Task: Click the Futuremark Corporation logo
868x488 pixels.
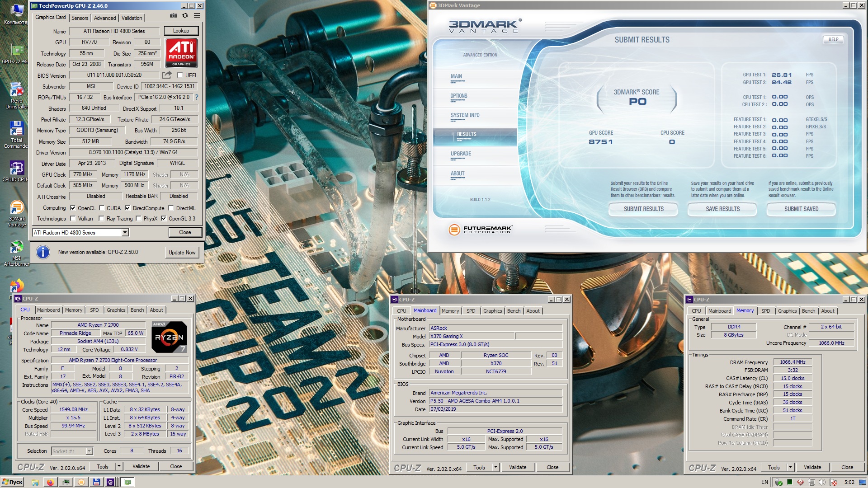Action: click(x=480, y=230)
